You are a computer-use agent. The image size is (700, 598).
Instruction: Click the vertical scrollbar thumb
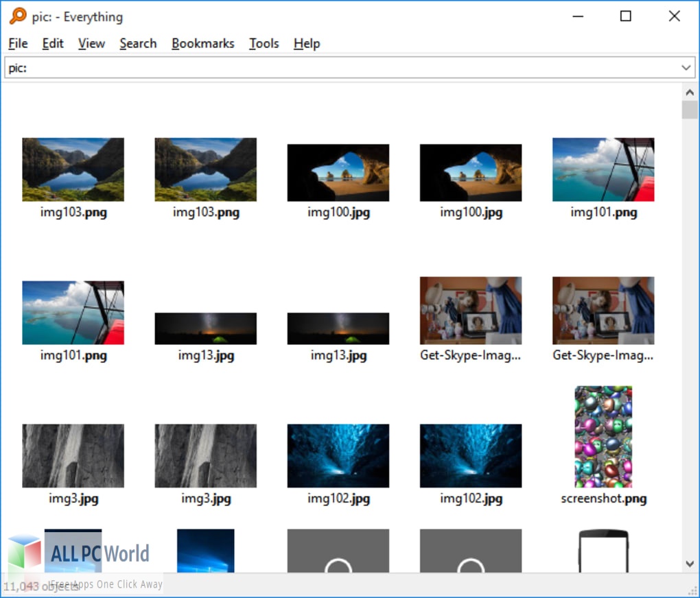[690, 110]
